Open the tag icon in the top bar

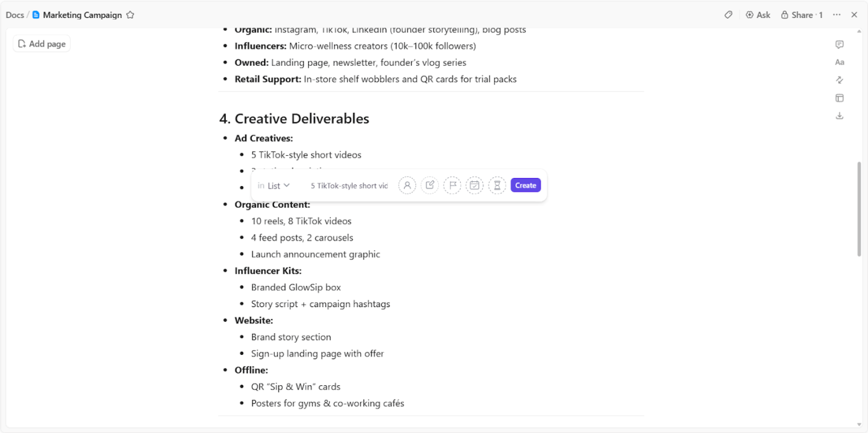point(728,14)
